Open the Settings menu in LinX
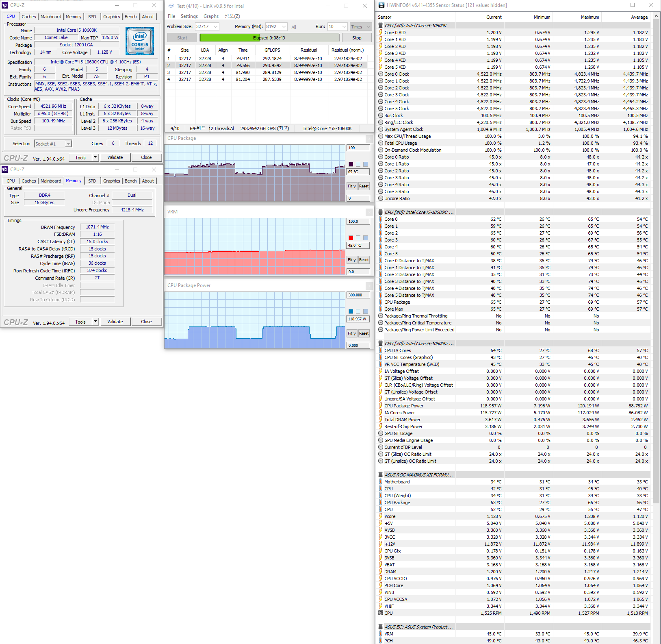This screenshot has width=661, height=644. pyautogui.click(x=189, y=16)
